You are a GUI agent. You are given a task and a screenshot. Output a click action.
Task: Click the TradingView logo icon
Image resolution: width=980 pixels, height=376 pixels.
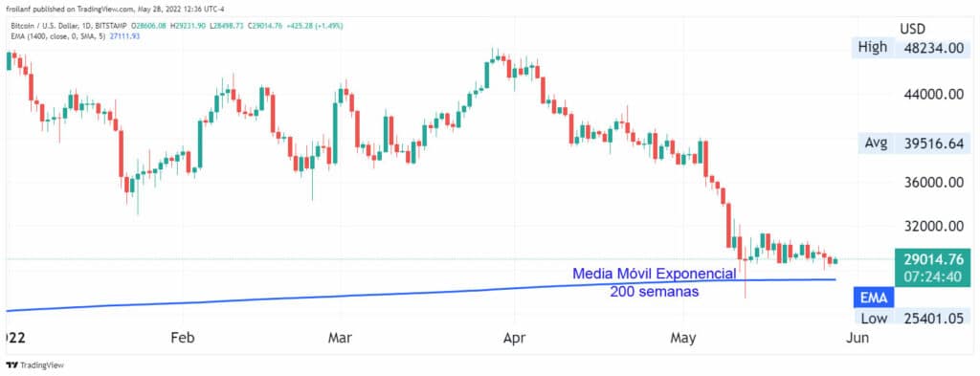click(11, 365)
